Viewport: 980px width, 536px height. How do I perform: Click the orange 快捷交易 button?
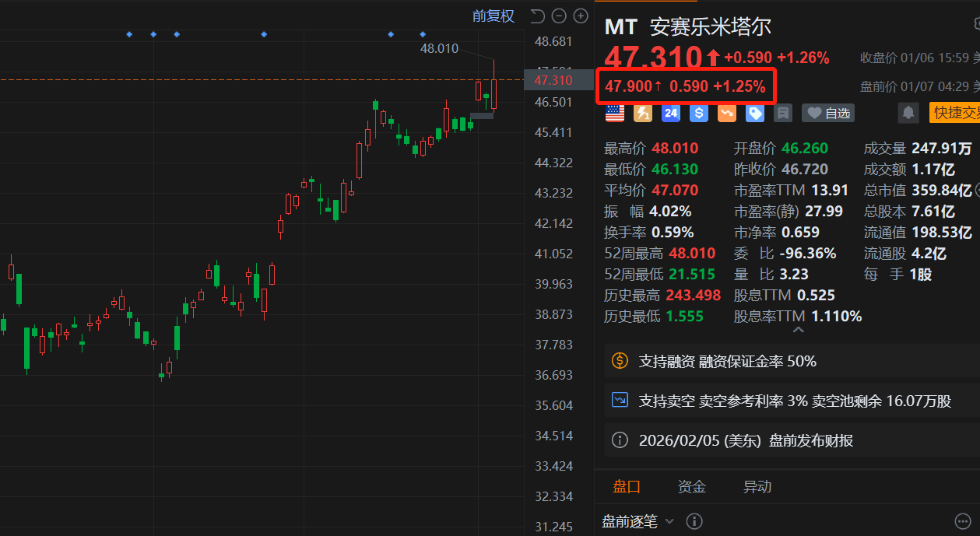tap(954, 113)
